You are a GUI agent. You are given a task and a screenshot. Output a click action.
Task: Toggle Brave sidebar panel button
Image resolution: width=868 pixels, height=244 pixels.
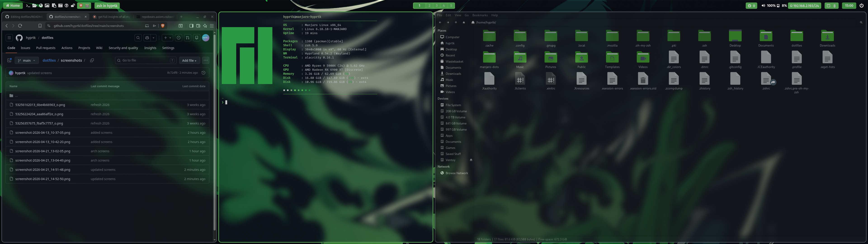(191, 26)
